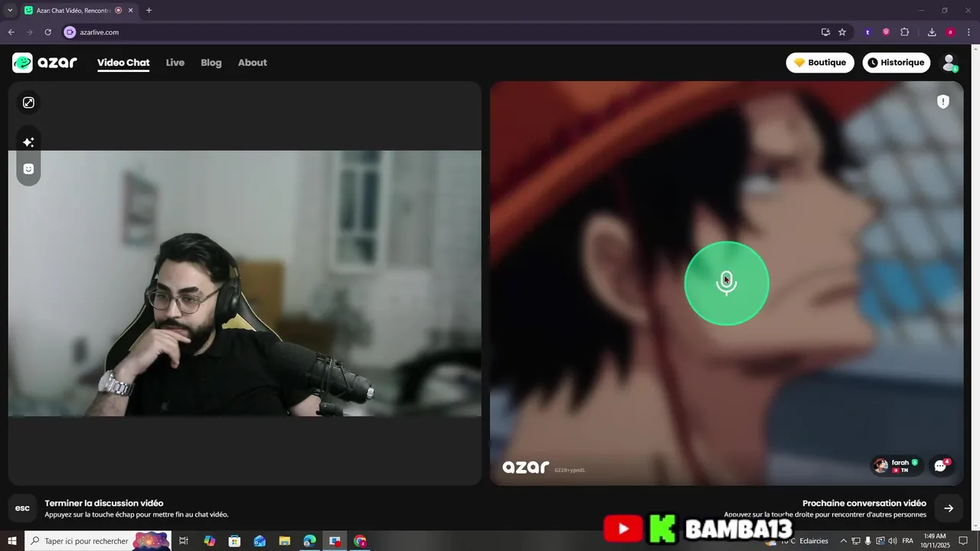This screenshot has height=551, width=980.
Task: Click the taskbar search box
Action: tap(98, 541)
